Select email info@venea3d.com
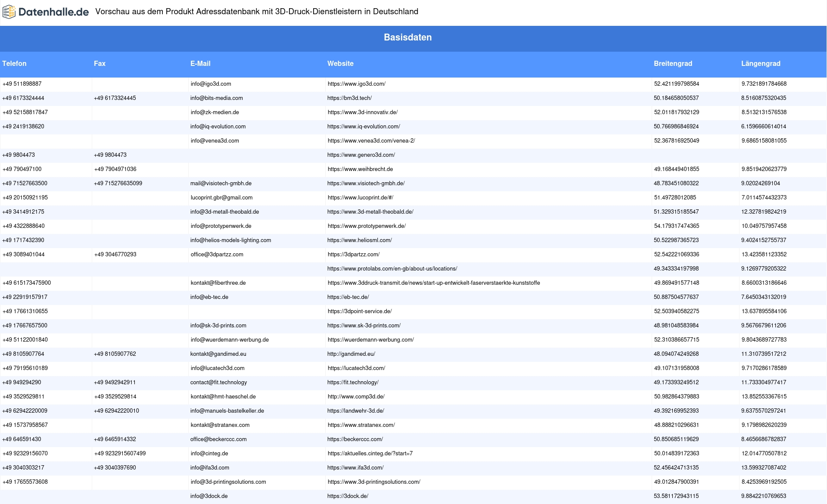 tap(215, 141)
